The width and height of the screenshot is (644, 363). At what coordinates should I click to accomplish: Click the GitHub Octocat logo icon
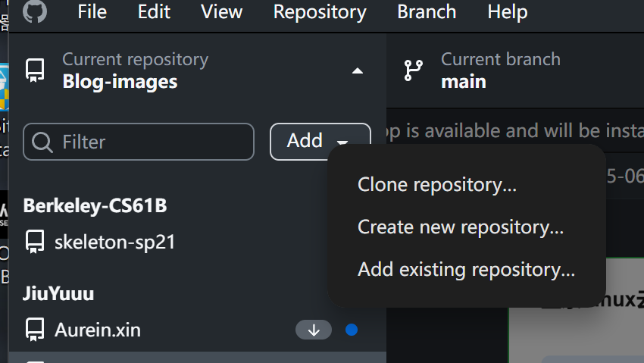[x=35, y=11]
